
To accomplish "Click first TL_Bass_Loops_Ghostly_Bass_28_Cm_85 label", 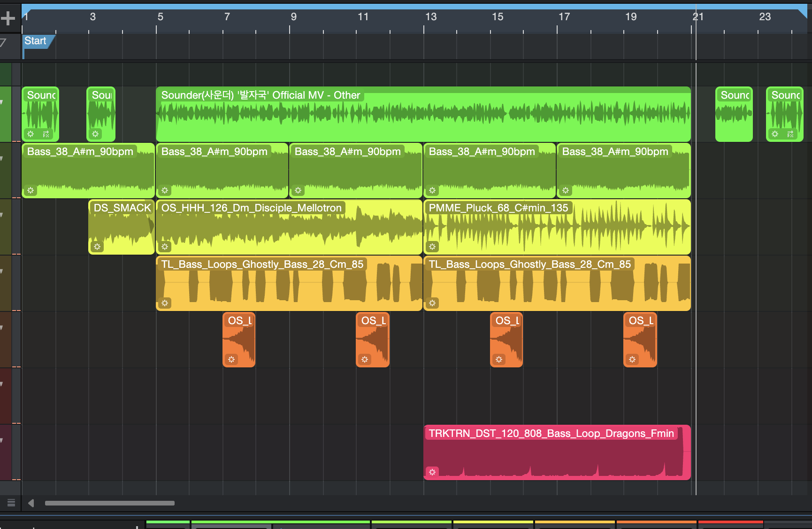I will click(262, 264).
